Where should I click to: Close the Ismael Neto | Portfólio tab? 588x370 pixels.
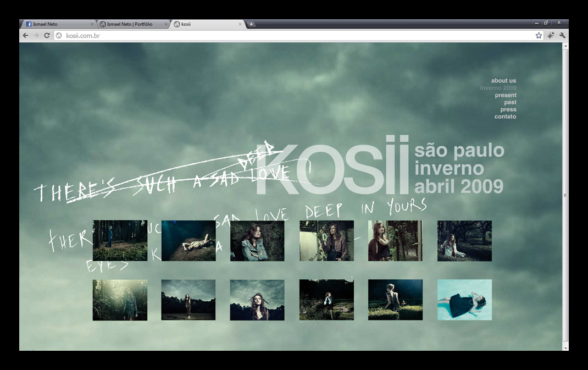166,24
